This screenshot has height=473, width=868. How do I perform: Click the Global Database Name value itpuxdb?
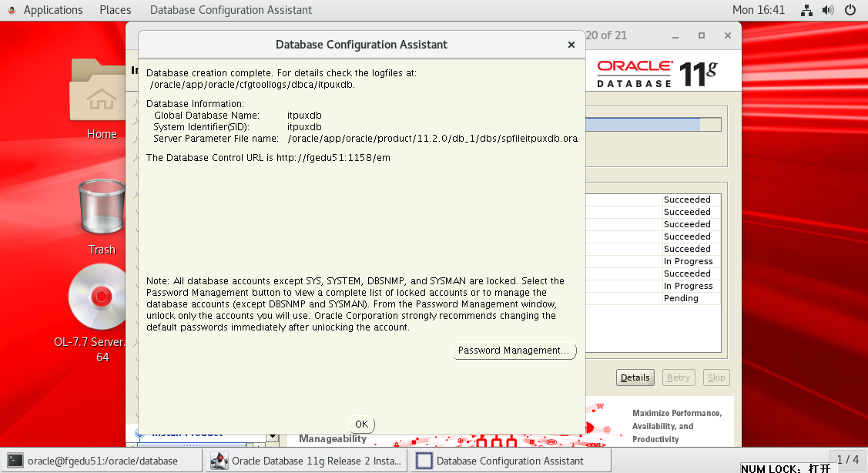(304, 116)
